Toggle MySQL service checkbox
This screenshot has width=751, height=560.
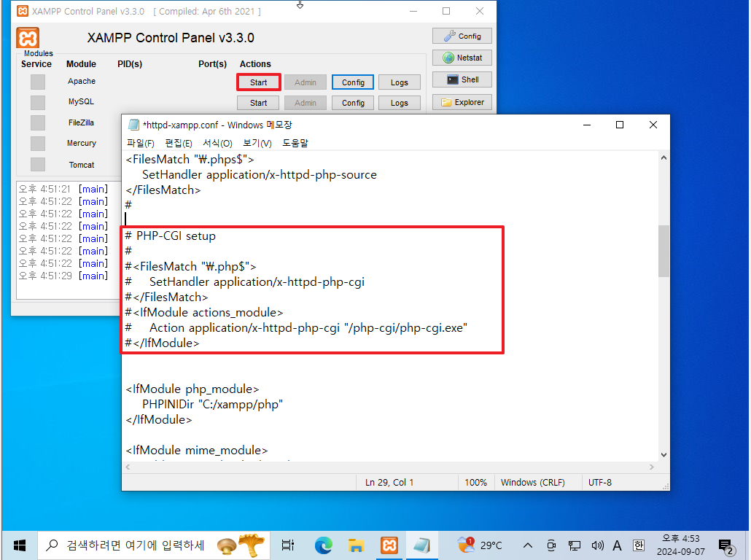point(38,103)
